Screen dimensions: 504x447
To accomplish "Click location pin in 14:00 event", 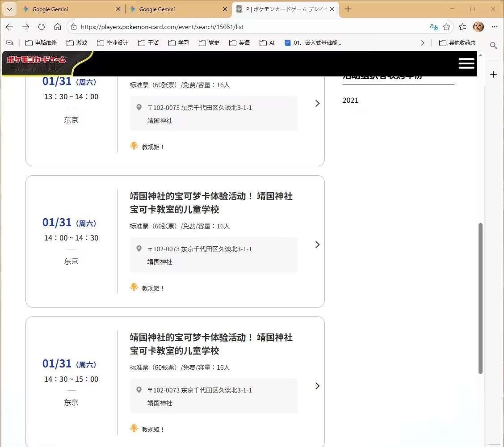I will click(139, 248).
